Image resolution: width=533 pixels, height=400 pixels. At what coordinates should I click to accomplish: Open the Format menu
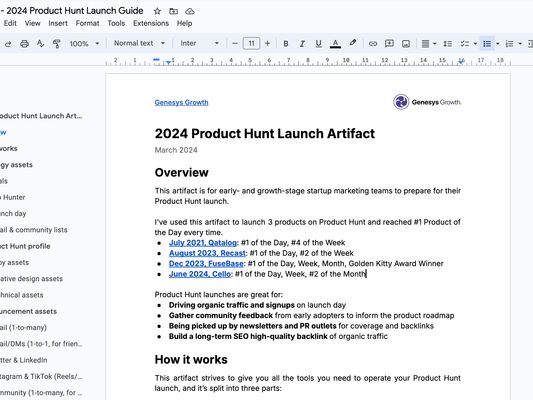pos(87,23)
